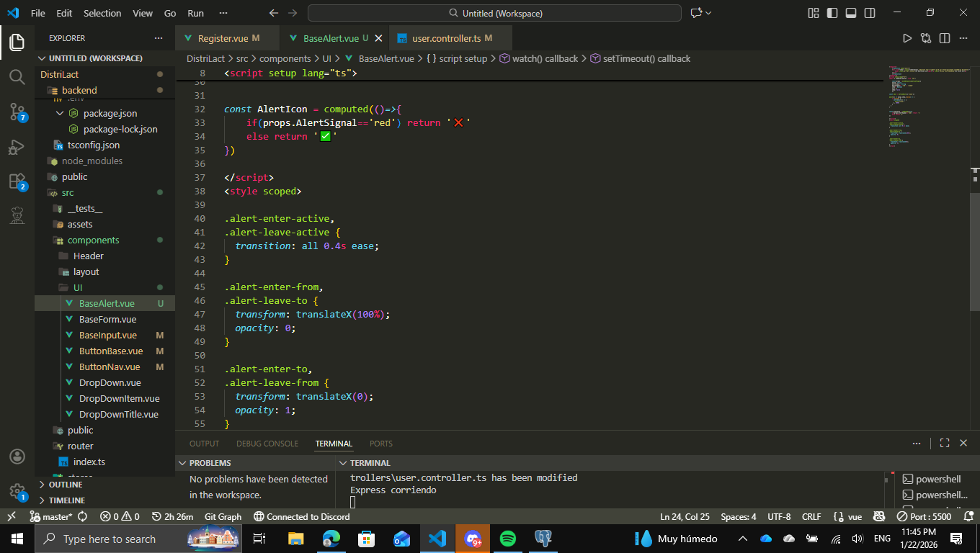The height and width of the screenshot is (553, 980).
Task: Expand the TIMELINE section
Action: pyautogui.click(x=66, y=500)
